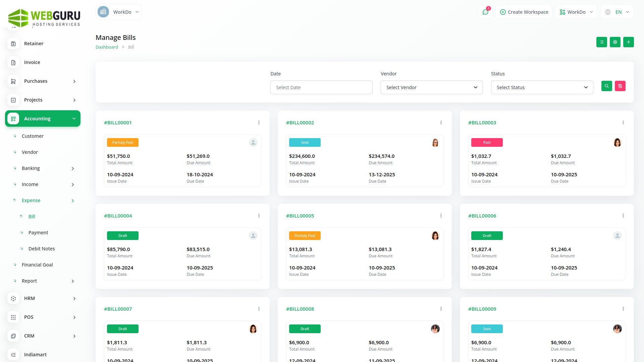Click the green plus create bill button
644x362 pixels.
point(628,42)
